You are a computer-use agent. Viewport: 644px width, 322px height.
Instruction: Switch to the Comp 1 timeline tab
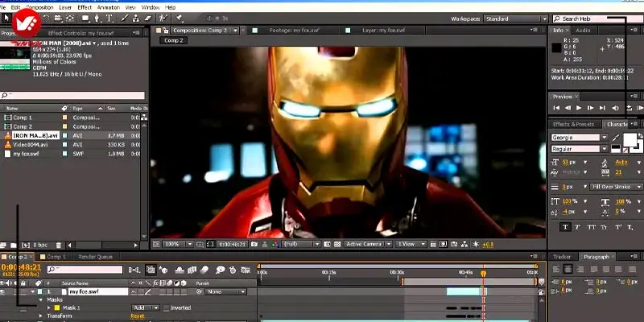pos(56,257)
